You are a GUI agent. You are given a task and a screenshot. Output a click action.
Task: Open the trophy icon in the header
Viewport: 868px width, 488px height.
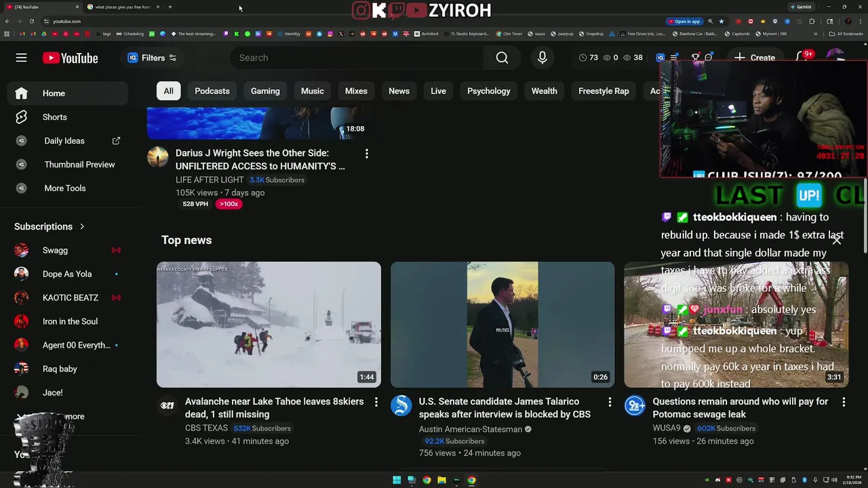695,58
